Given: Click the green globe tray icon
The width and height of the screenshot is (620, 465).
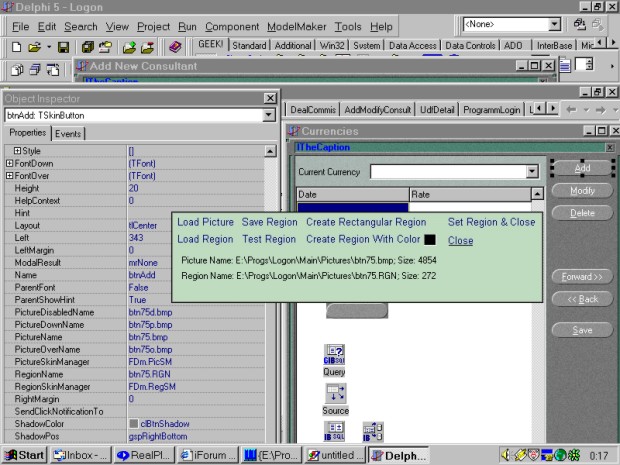Looking at the screenshot, I should pyautogui.click(x=560, y=455).
